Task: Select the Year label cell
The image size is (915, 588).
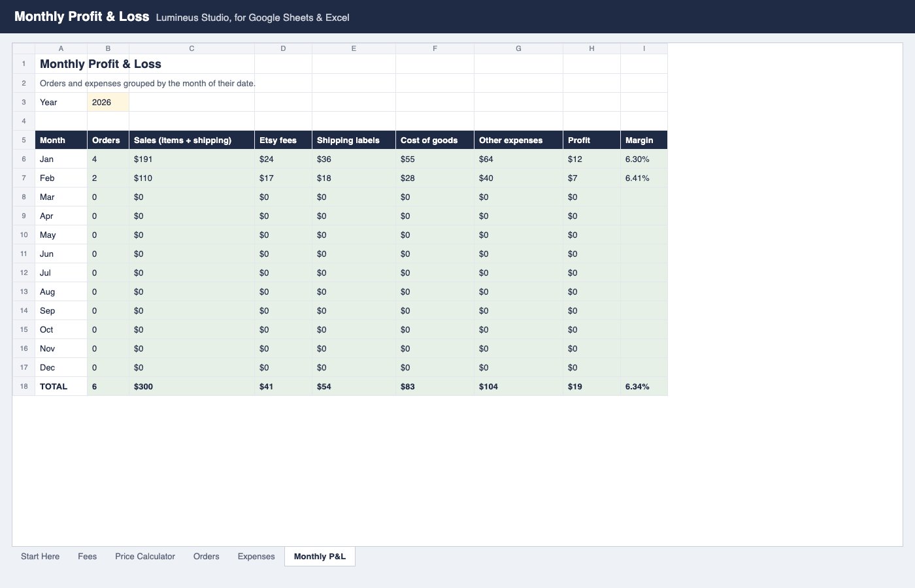Action: 61,102
